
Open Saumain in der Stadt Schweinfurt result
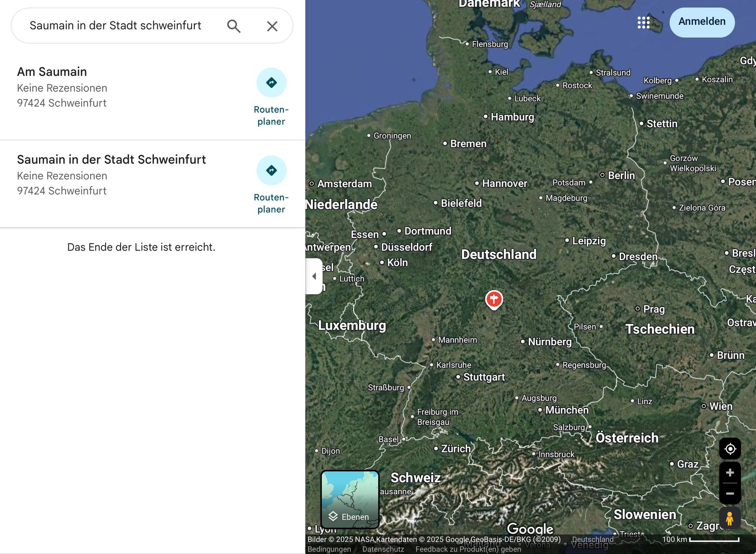[x=111, y=160]
